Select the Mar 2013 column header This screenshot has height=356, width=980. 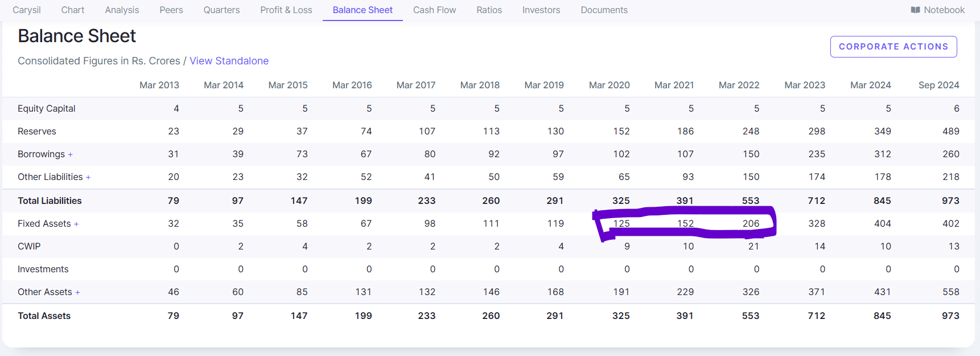click(159, 85)
